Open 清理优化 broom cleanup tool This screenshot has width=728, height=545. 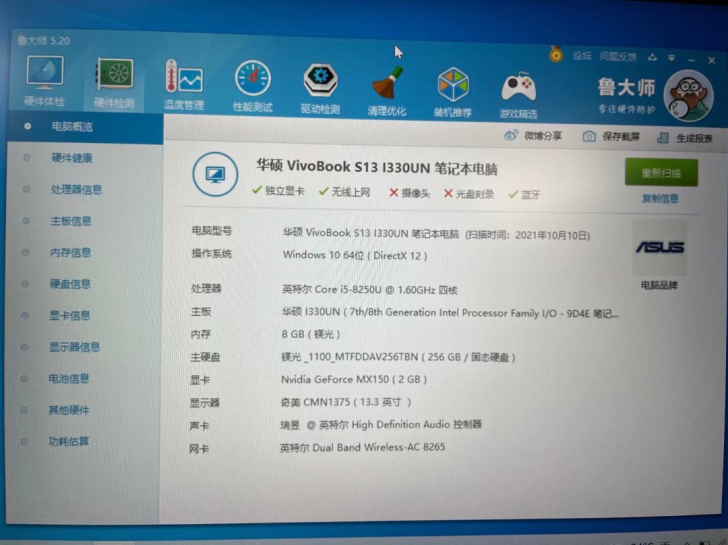pyautogui.click(x=387, y=91)
